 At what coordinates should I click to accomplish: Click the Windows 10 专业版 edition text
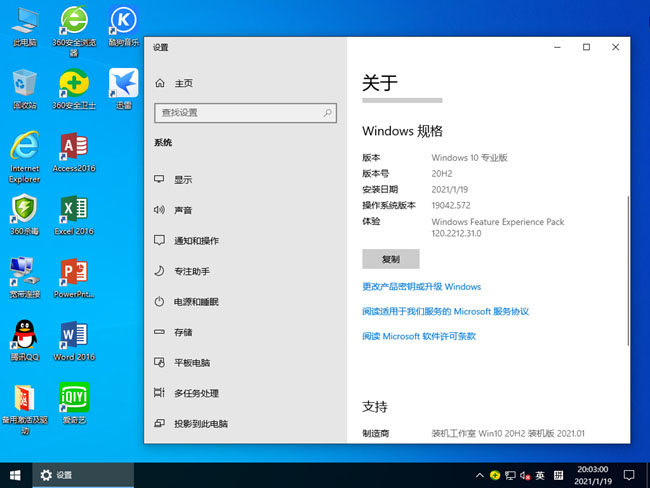(x=469, y=158)
